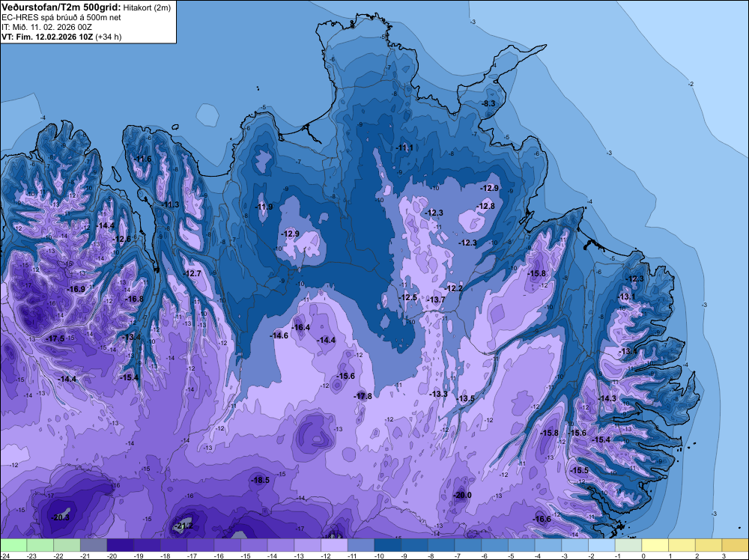The width and height of the screenshot is (749, 560).
Task: Click the -21.2 temperature value on the map
Action: point(184,526)
